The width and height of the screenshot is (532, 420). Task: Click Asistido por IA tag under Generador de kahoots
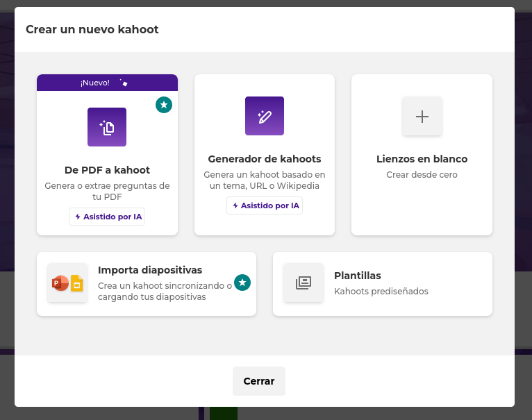[x=265, y=205]
